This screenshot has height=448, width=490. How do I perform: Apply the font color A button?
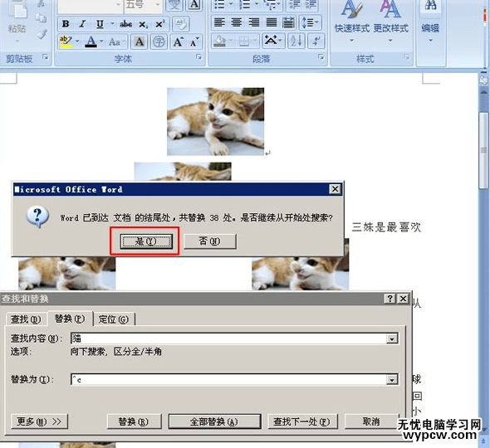pyautogui.click(x=91, y=41)
